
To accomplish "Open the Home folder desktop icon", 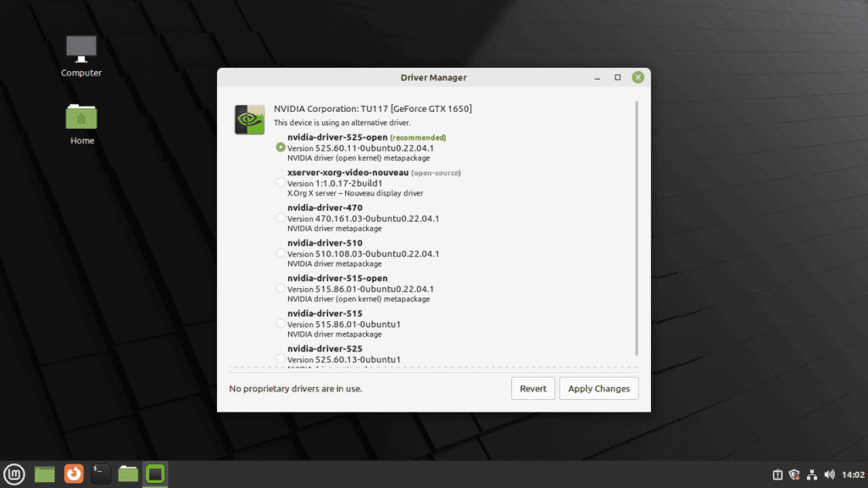I will [x=81, y=125].
